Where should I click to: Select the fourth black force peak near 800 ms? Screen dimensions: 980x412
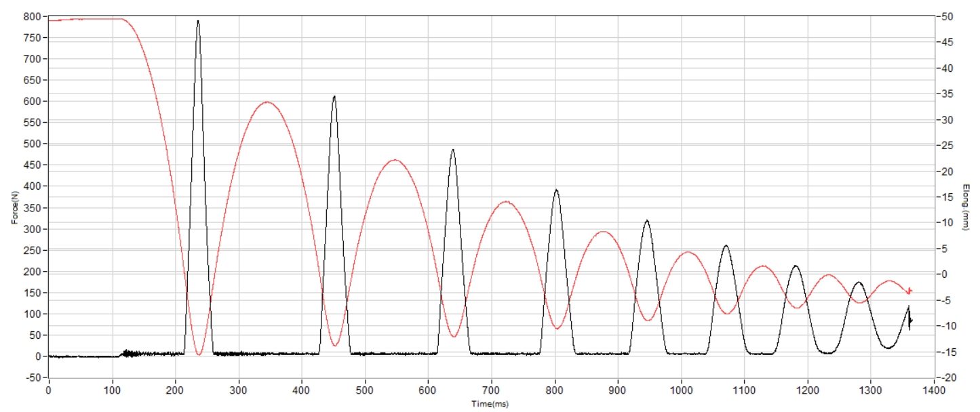tap(556, 190)
